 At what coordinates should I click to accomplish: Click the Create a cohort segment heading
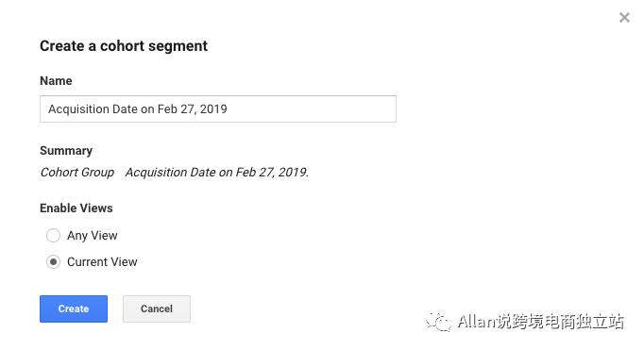pos(124,46)
